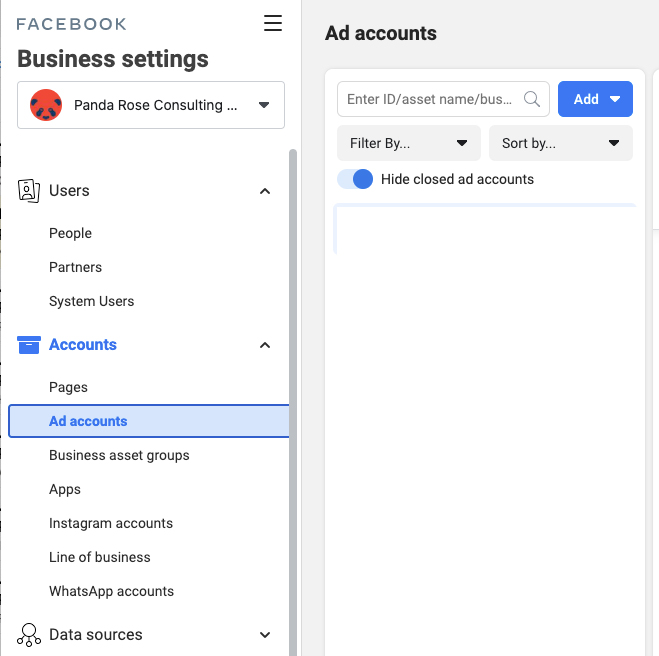Click the Data sources icon

(29, 635)
